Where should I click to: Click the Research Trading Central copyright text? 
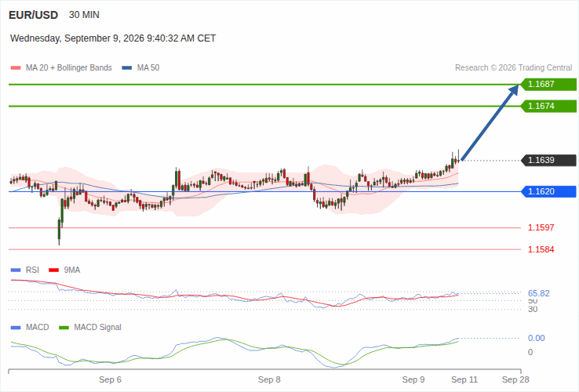pyautogui.click(x=513, y=68)
